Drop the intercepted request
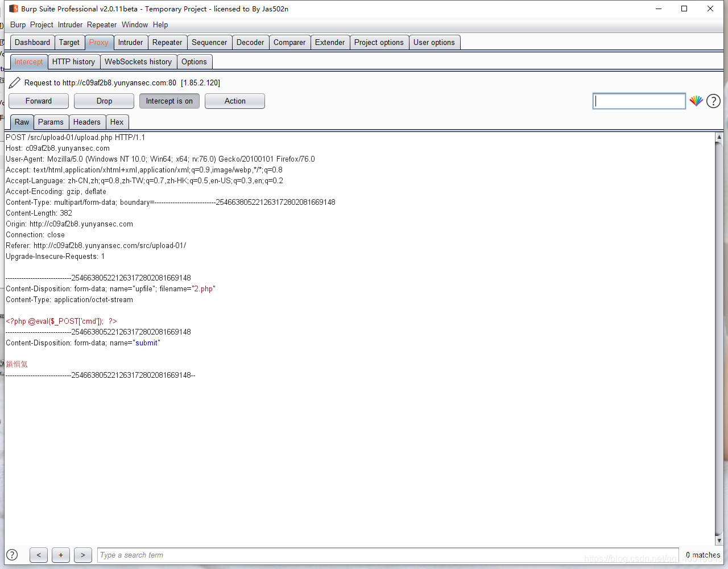 (104, 101)
